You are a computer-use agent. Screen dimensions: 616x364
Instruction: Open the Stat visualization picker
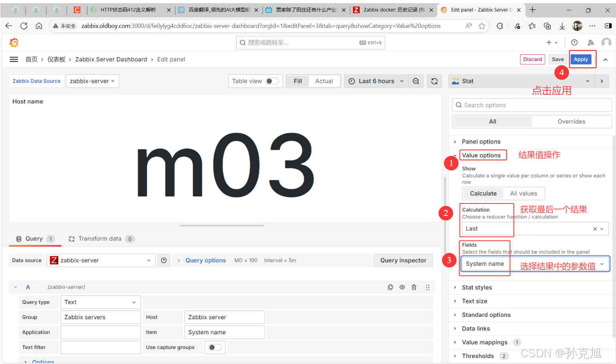521,81
